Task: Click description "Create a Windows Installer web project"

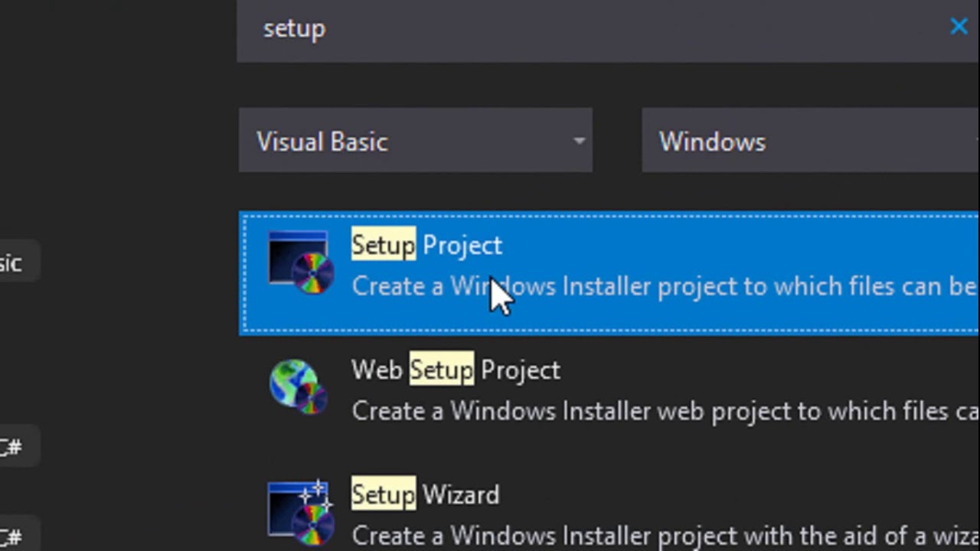Action: pos(665,412)
